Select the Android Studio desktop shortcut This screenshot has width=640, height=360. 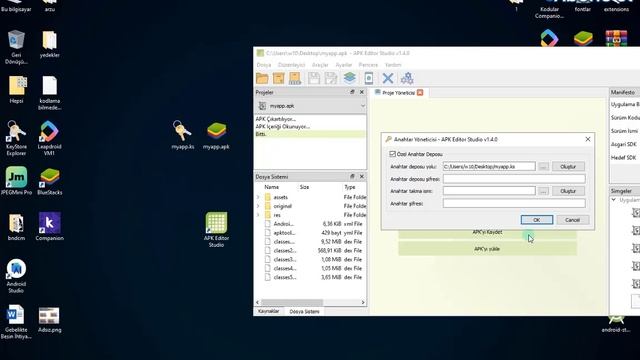pyautogui.click(x=16, y=276)
